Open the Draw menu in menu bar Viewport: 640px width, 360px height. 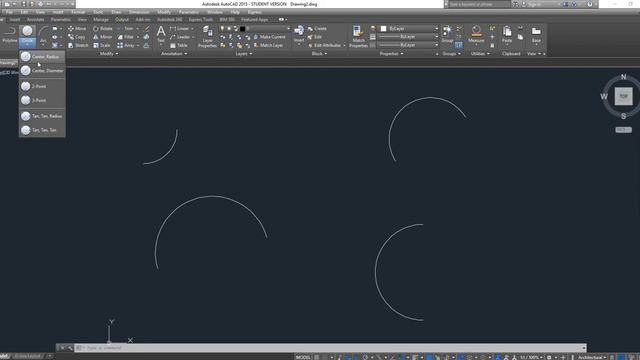pos(116,12)
